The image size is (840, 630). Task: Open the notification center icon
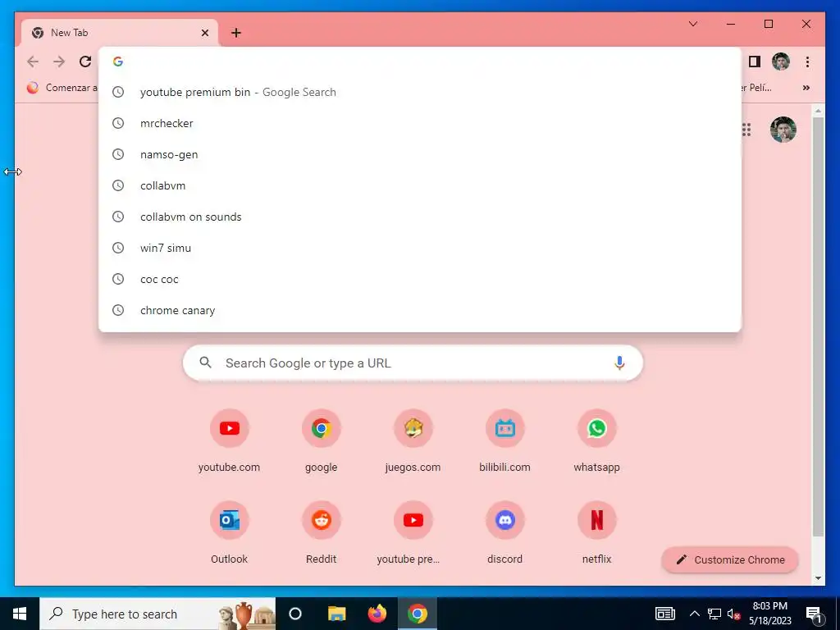click(x=814, y=614)
